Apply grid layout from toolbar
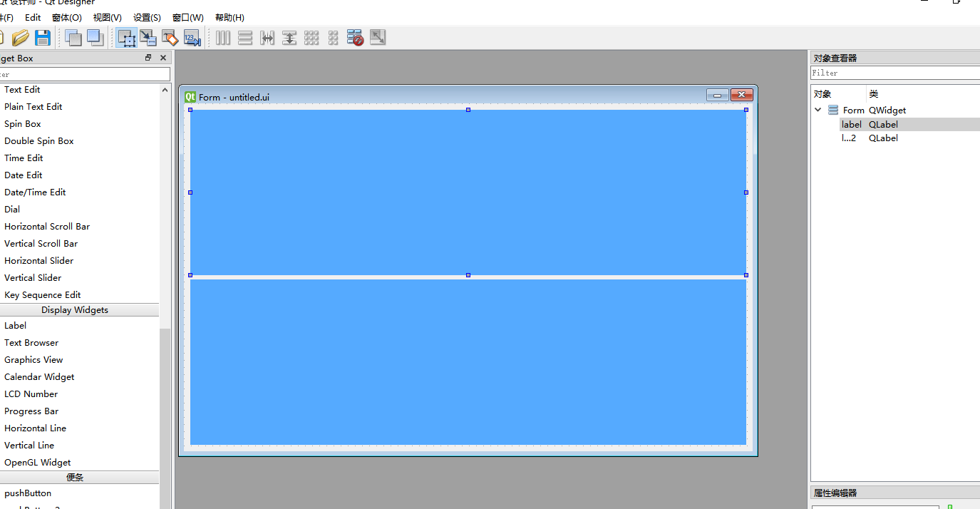This screenshot has height=509, width=980. [311, 38]
